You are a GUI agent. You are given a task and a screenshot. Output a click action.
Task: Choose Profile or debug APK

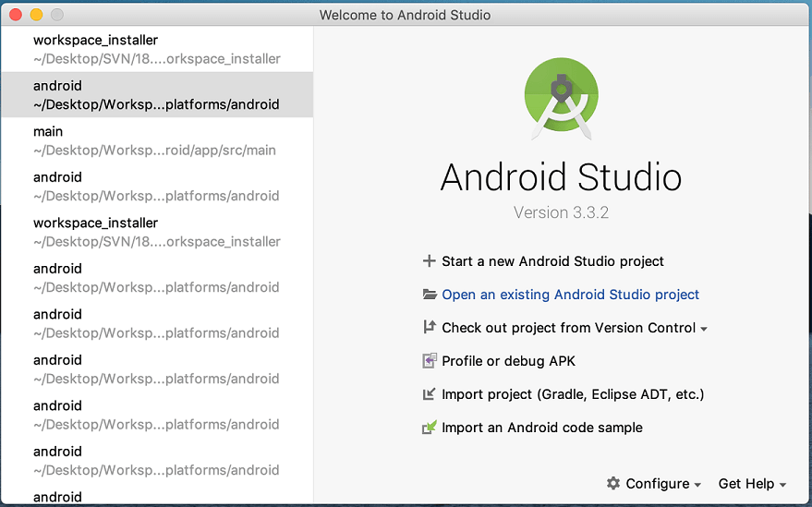pyautogui.click(x=508, y=361)
